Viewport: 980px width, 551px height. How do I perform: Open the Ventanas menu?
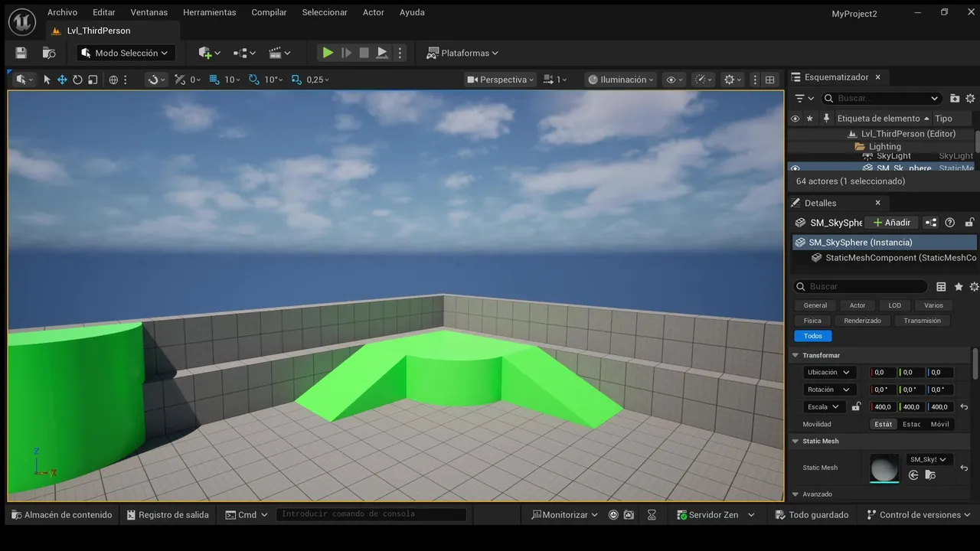pyautogui.click(x=149, y=12)
